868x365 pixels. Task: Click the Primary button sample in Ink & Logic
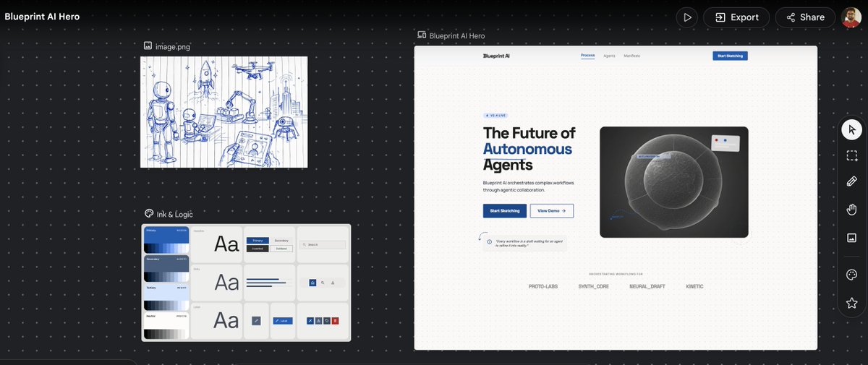tap(258, 241)
